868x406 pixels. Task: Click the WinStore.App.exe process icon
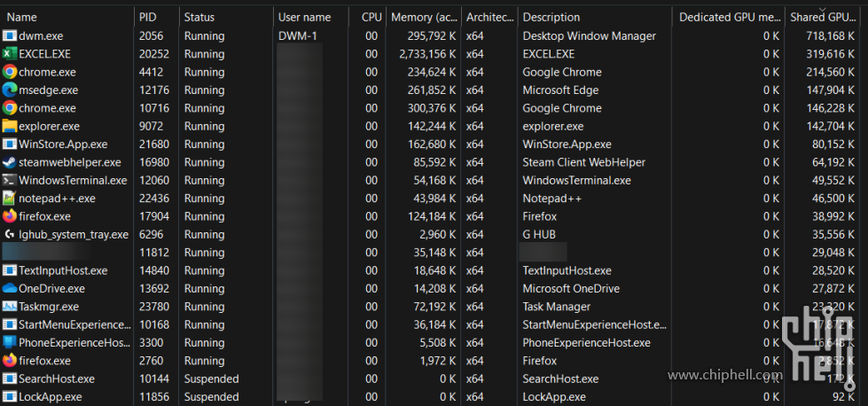(x=10, y=144)
